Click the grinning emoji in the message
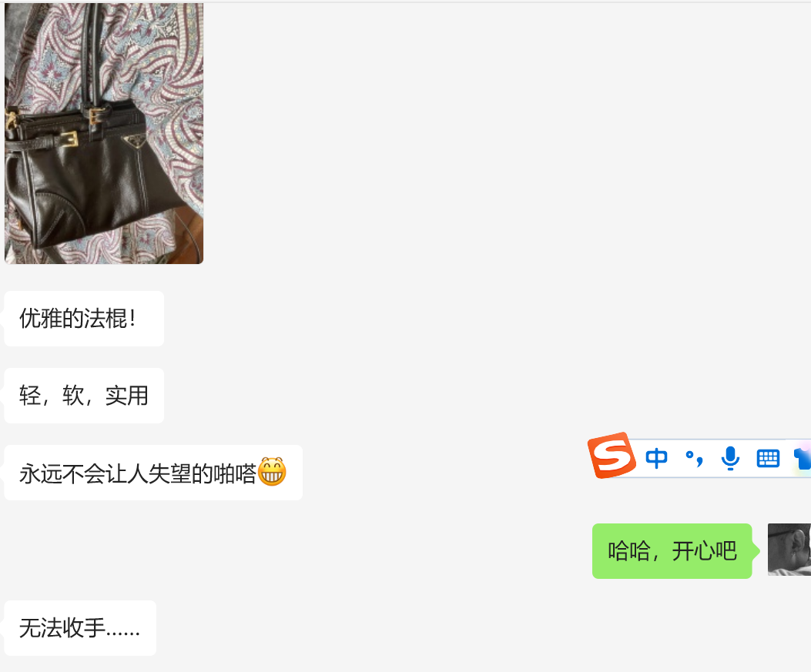Viewport: 811px width, 672px height. coord(272,471)
